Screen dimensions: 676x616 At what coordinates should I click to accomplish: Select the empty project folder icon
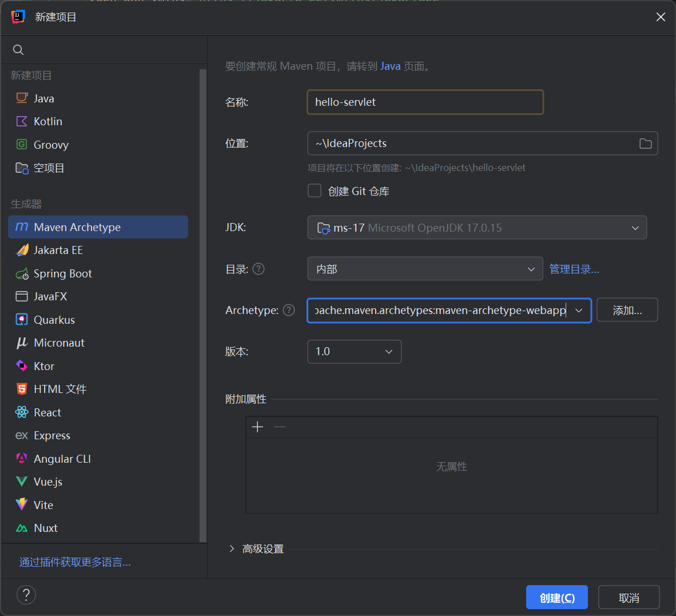(x=22, y=168)
